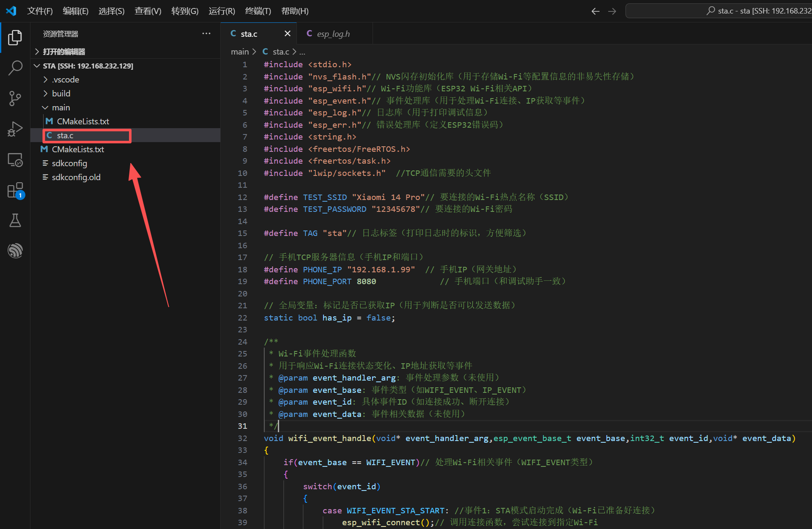Open the Explorer view in activity bar

click(x=15, y=38)
